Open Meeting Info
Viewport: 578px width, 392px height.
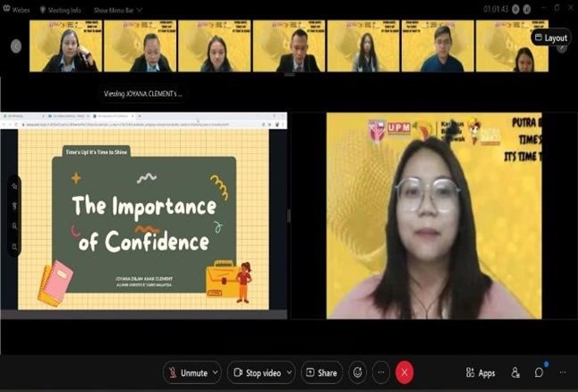61,10
